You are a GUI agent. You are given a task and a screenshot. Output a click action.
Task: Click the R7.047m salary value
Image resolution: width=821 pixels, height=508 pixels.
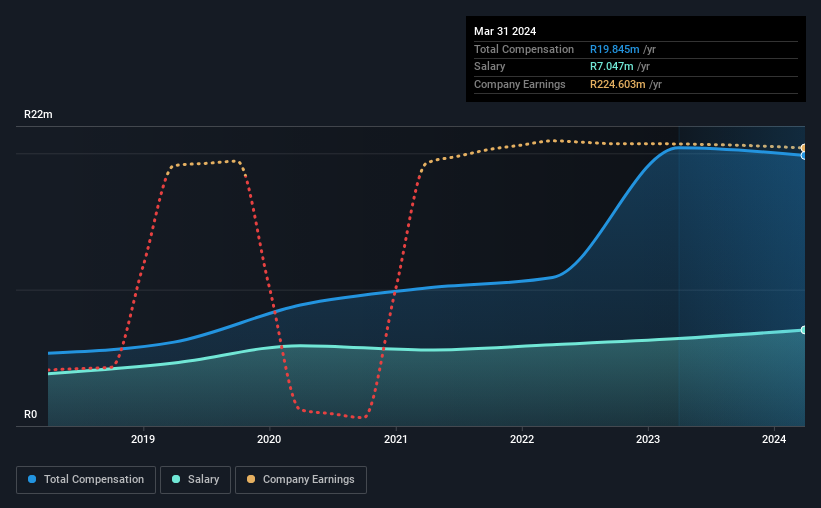click(x=612, y=67)
